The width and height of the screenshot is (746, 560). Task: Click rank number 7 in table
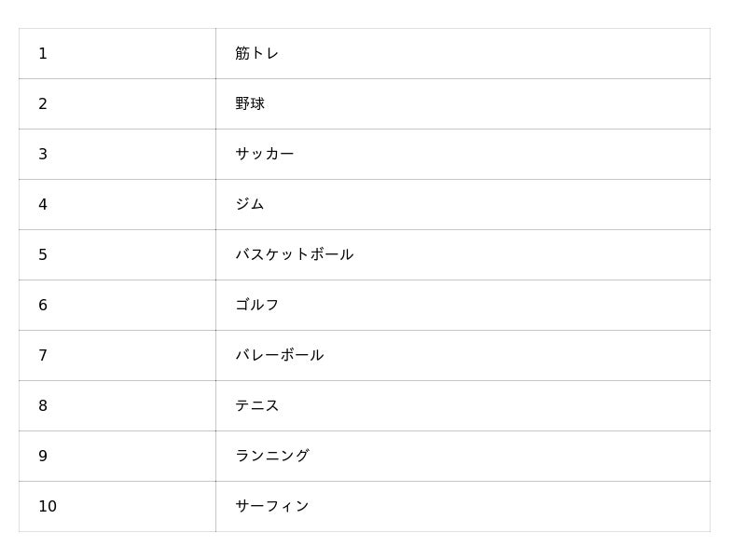point(43,356)
